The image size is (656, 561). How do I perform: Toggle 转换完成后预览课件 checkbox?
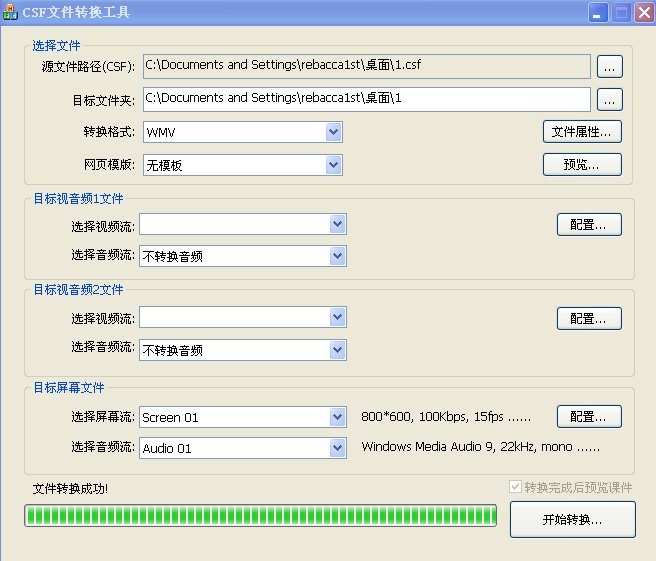pyautogui.click(x=515, y=487)
